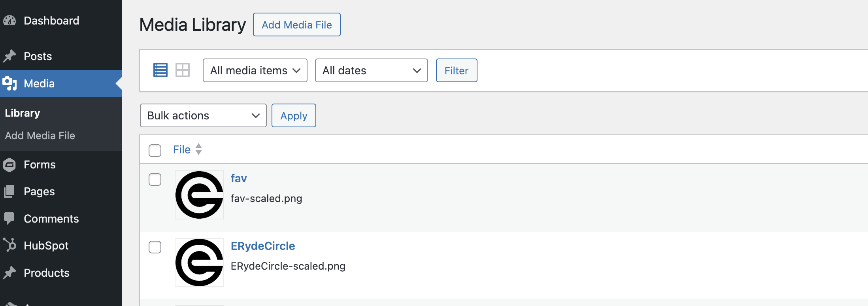
Task: Select the Posts pushpin icon
Action: (10, 56)
